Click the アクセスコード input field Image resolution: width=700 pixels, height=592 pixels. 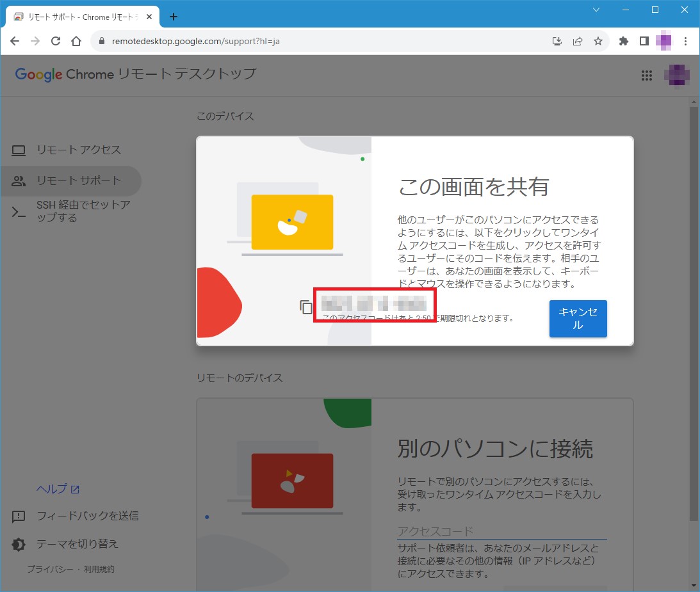pos(501,531)
